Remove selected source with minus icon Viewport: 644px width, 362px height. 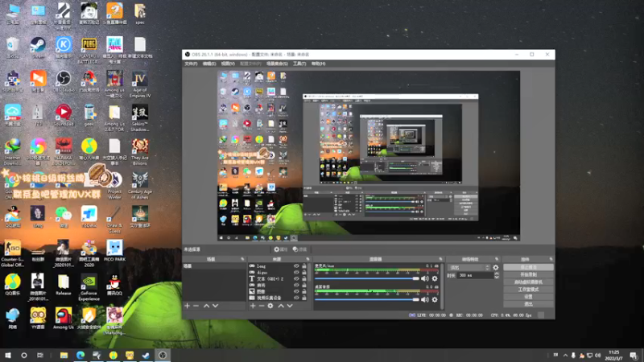[262, 306]
